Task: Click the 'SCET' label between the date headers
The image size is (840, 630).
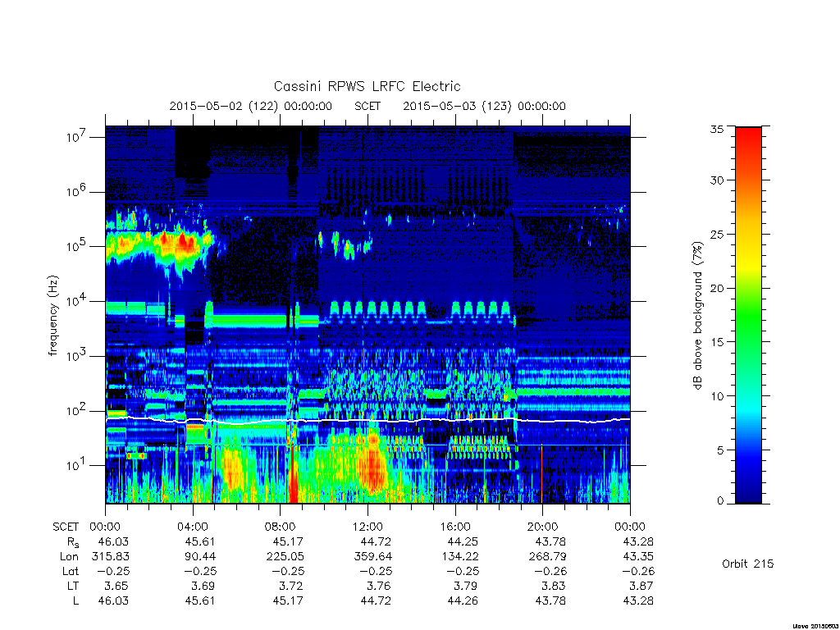Action: coord(367,106)
